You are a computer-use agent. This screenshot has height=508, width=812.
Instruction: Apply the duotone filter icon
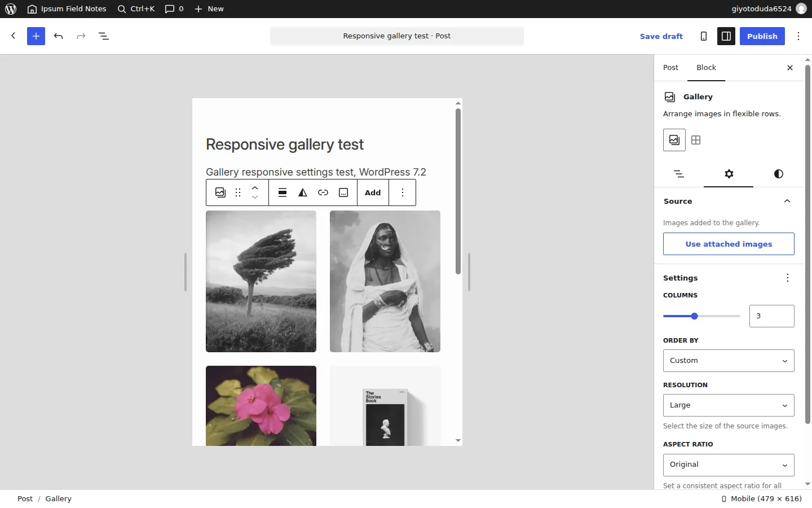point(303,192)
